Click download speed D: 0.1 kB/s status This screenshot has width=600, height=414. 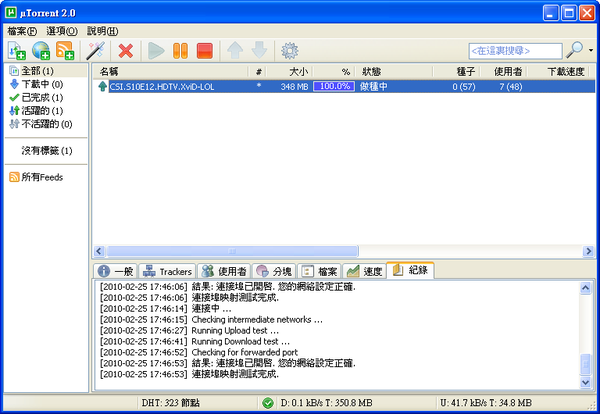tap(326, 403)
